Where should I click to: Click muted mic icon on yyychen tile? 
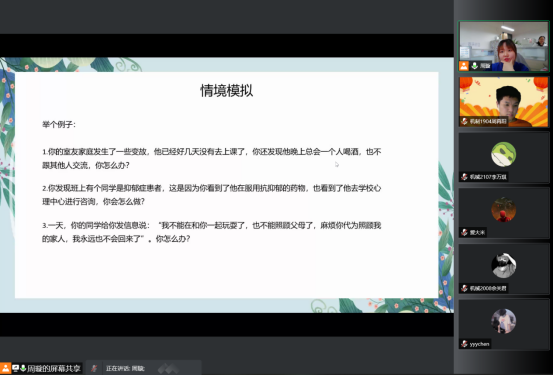464,344
